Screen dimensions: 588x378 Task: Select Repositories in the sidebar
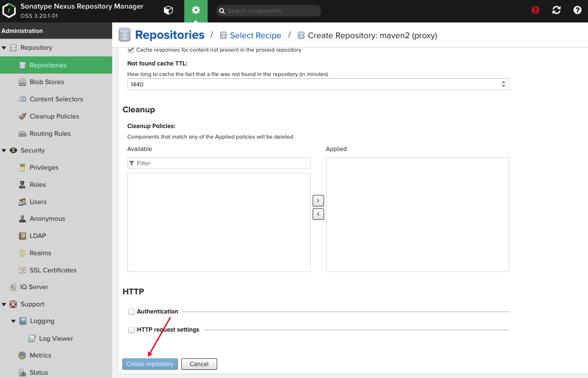click(56, 65)
